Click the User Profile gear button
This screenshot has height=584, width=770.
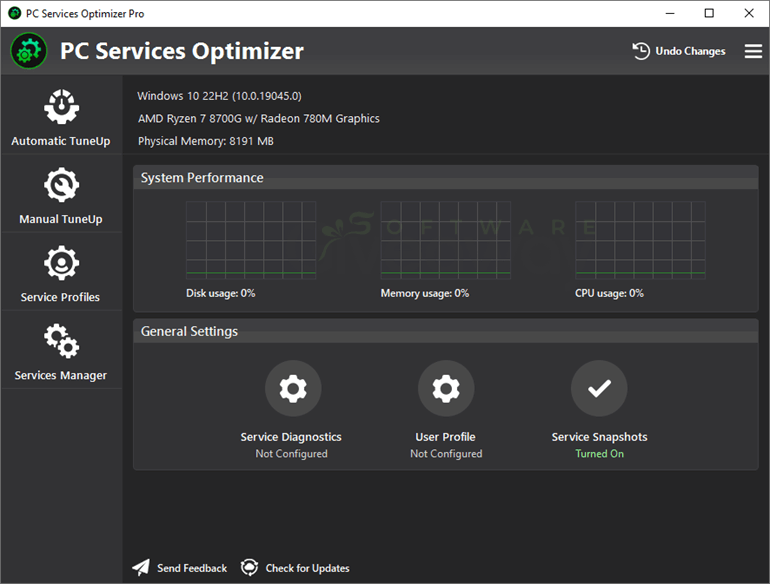pyautogui.click(x=446, y=389)
